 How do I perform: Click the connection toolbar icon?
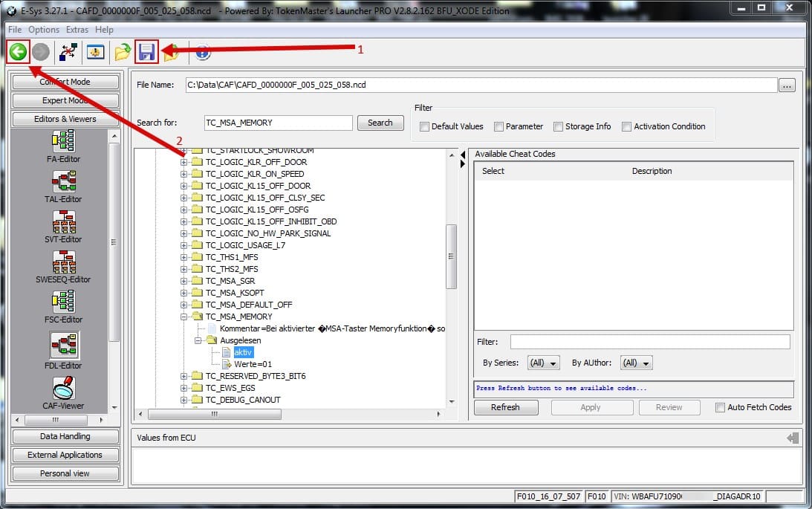[x=68, y=52]
